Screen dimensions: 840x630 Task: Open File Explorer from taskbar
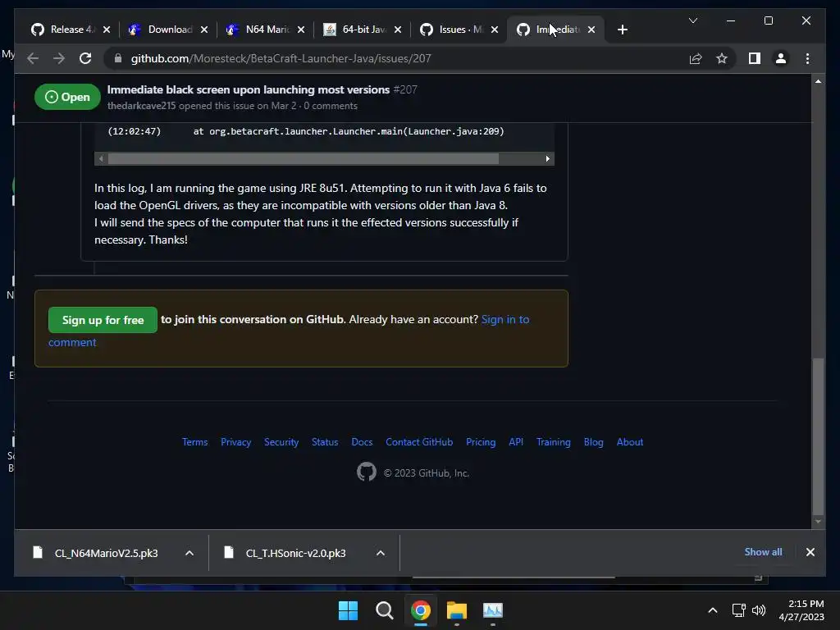(x=456, y=610)
